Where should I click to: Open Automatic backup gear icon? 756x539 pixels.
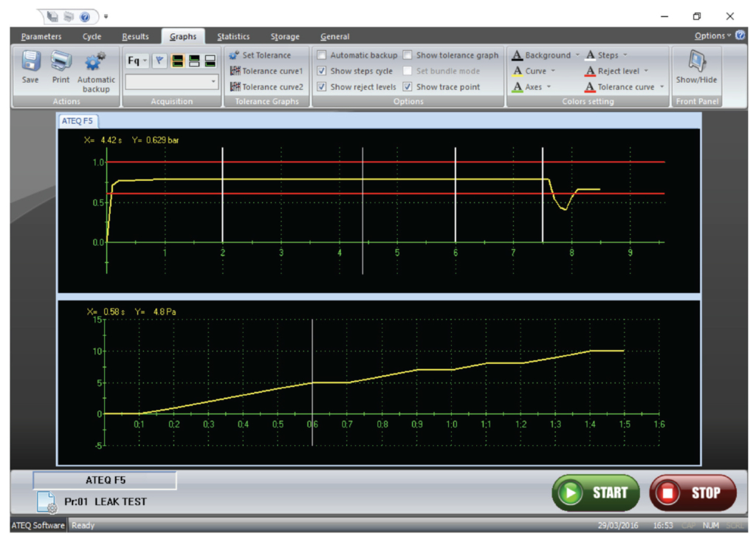pyautogui.click(x=96, y=62)
